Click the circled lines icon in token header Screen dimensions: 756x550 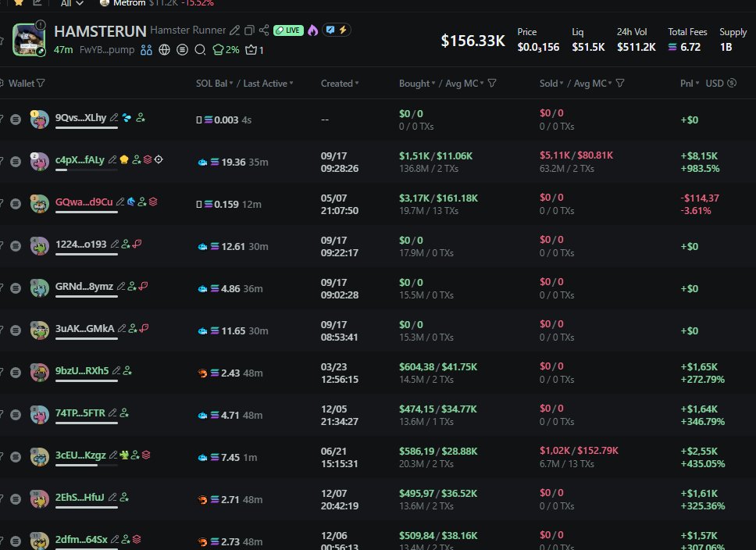(x=182, y=50)
